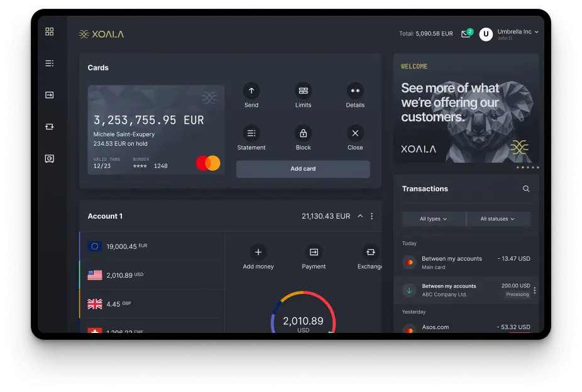Click the Umbrella Inc avatar circle
The width and height of the screenshot is (582, 392).
pos(486,34)
